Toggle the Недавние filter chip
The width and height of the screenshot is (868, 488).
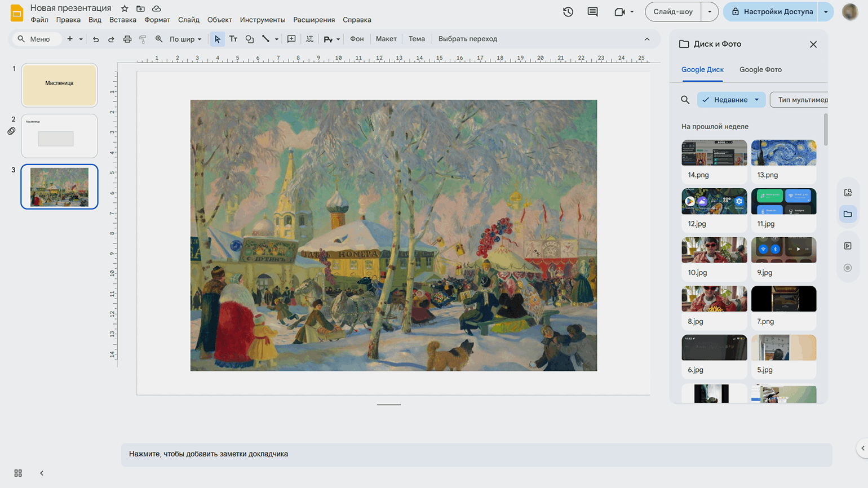coord(731,100)
